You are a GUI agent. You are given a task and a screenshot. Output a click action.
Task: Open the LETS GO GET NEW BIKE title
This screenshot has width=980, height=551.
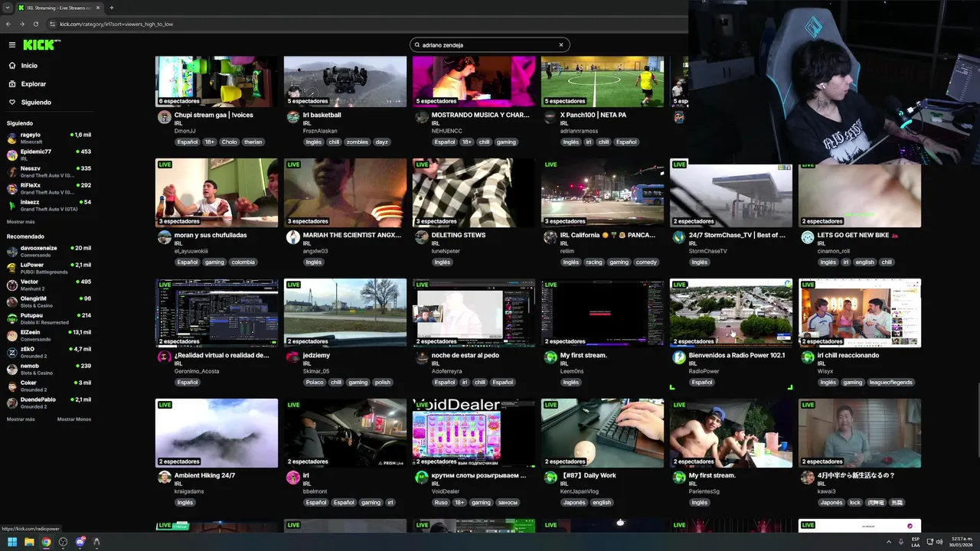pyautogui.click(x=857, y=235)
